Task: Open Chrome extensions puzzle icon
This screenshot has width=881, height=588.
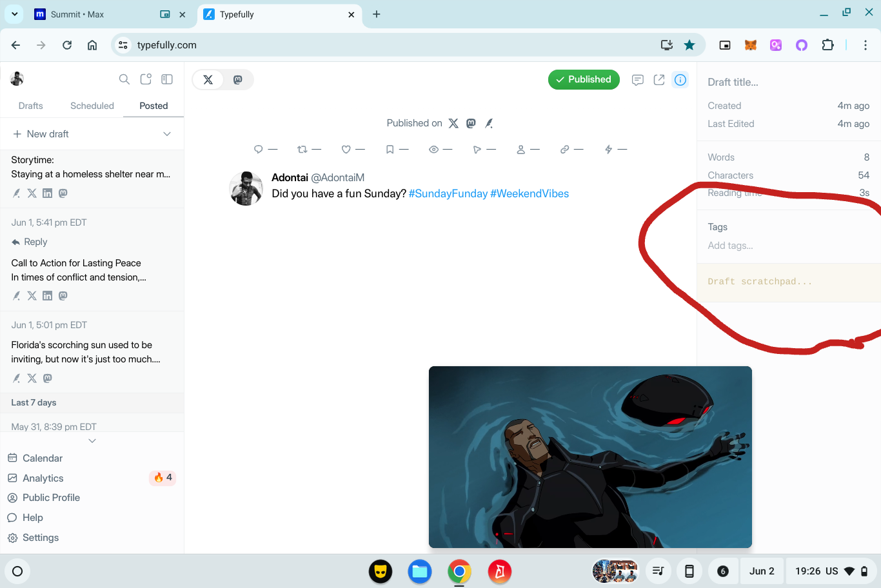Action: [x=827, y=45]
